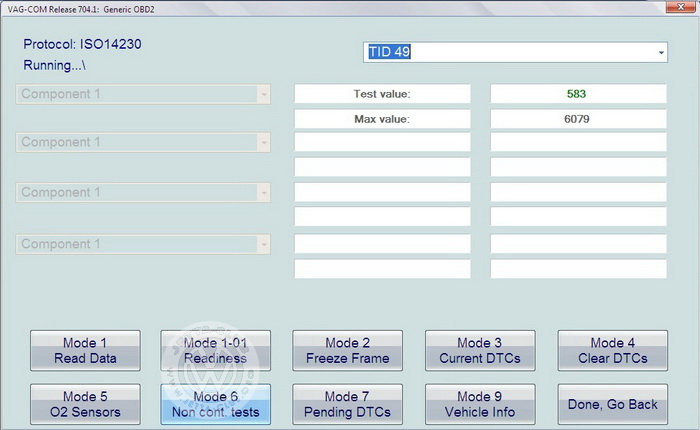Image resolution: width=700 pixels, height=430 pixels.
Task: View Mode 3 Current DTCs
Action: [480, 351]
